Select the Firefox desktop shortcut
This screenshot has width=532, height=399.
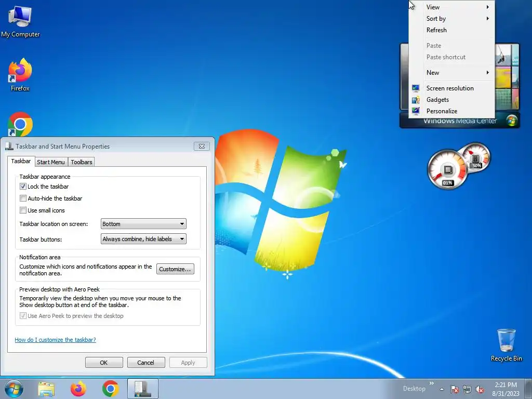tap(20, 75)
